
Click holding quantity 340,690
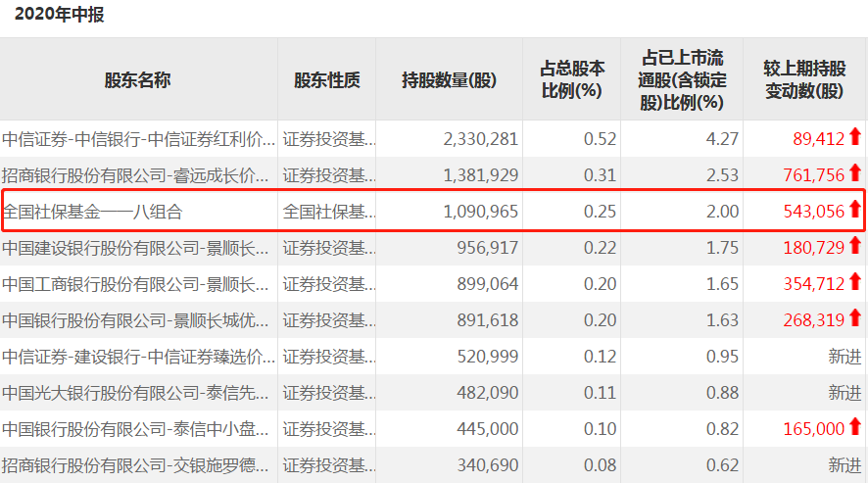click(487, 465)
